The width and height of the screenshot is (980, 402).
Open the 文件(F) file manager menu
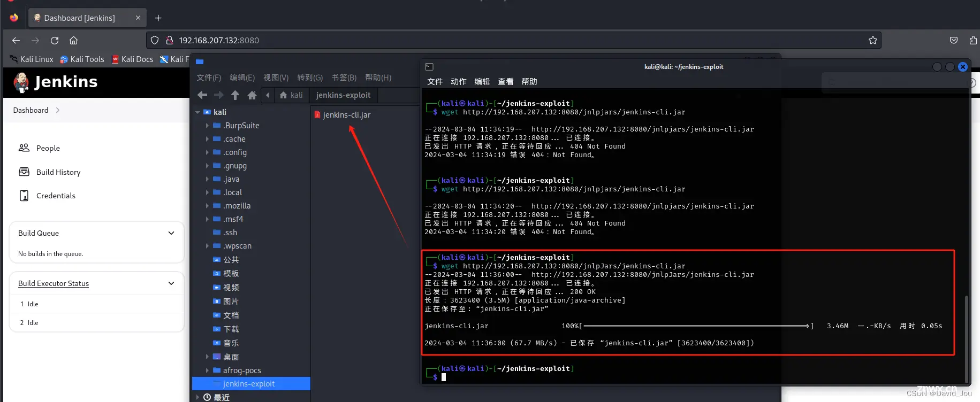[209, 78]
